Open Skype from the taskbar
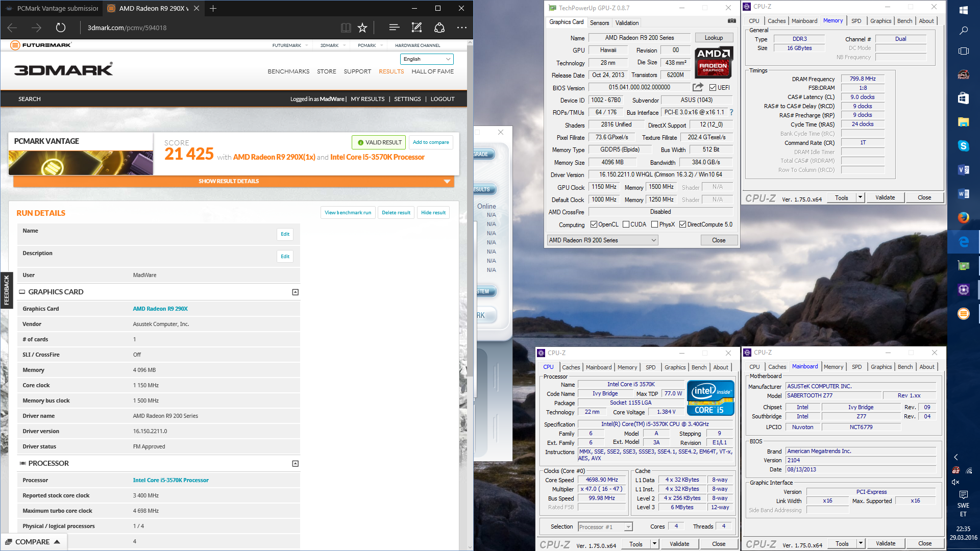Viewport: 980px width, 551px height. click(x=964, y=146)
